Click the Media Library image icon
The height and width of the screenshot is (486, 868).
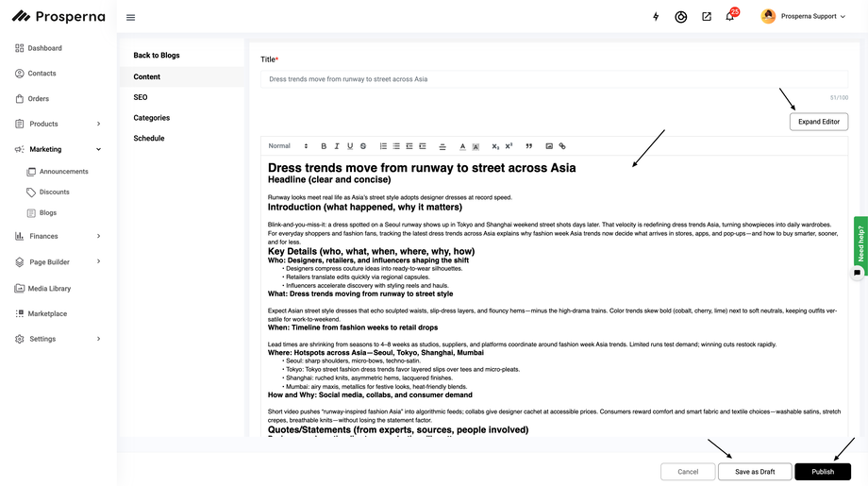(20, 288)
